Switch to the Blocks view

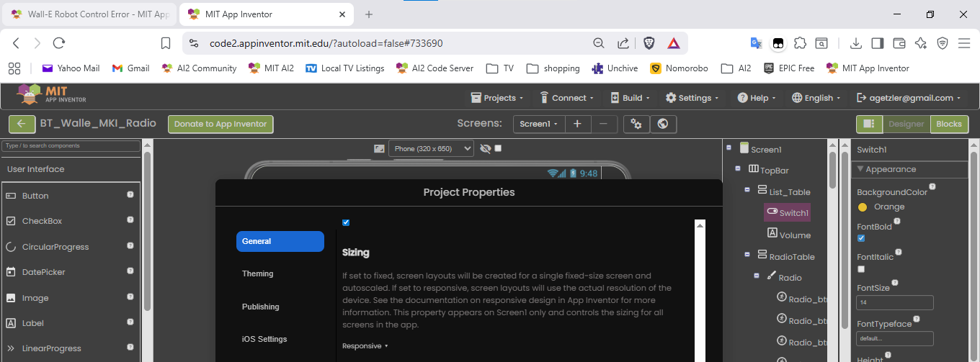point(948,124)
